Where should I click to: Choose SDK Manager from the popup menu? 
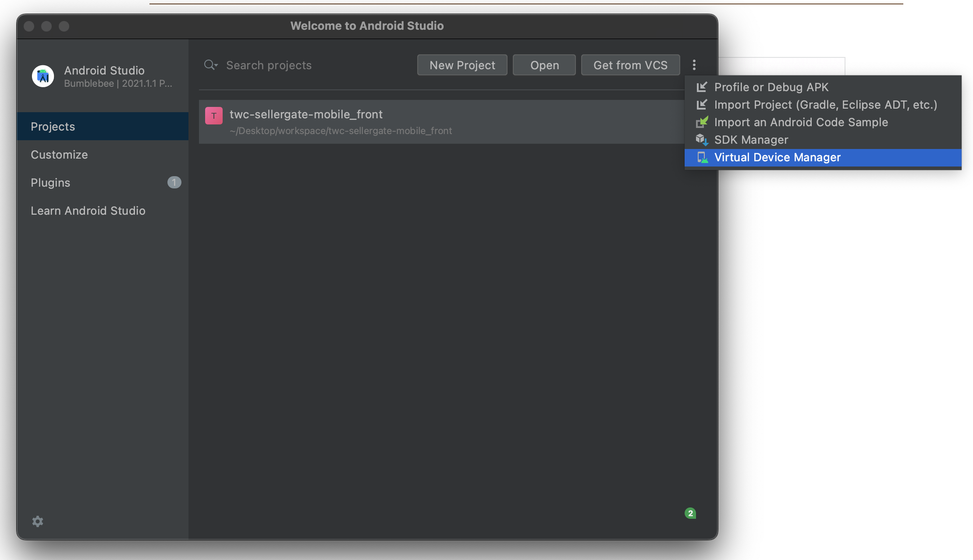[x=751, y=140]
